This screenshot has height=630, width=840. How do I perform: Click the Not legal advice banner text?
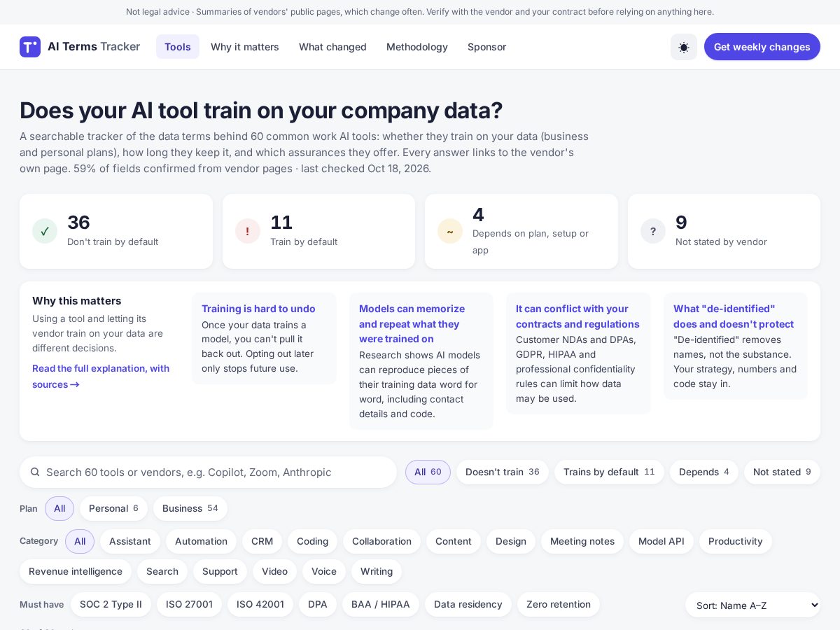(420, 12)
